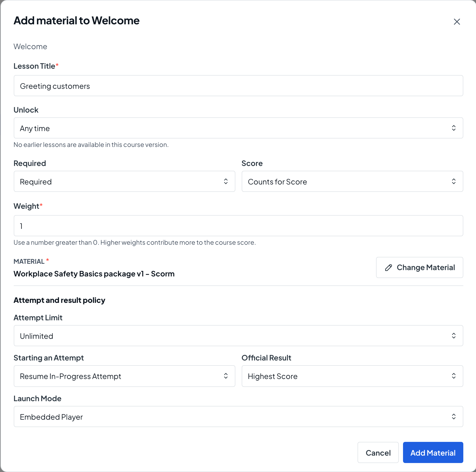Open the Unlock dropdown showing Any time

(x=238, y=128)
